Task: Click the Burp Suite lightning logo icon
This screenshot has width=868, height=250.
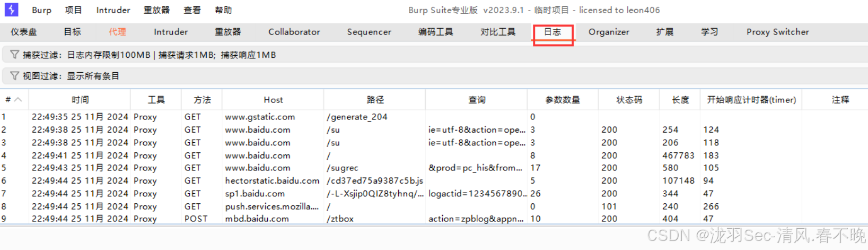Action: 11,10
